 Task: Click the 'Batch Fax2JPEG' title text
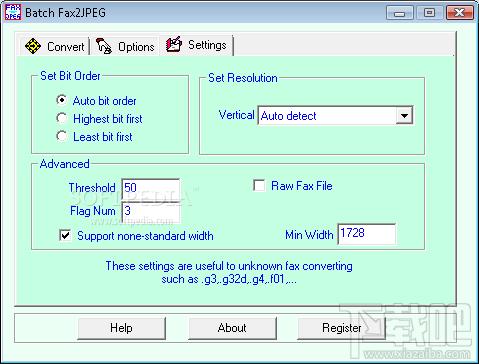pyautogui.click(x=65, y=13)
